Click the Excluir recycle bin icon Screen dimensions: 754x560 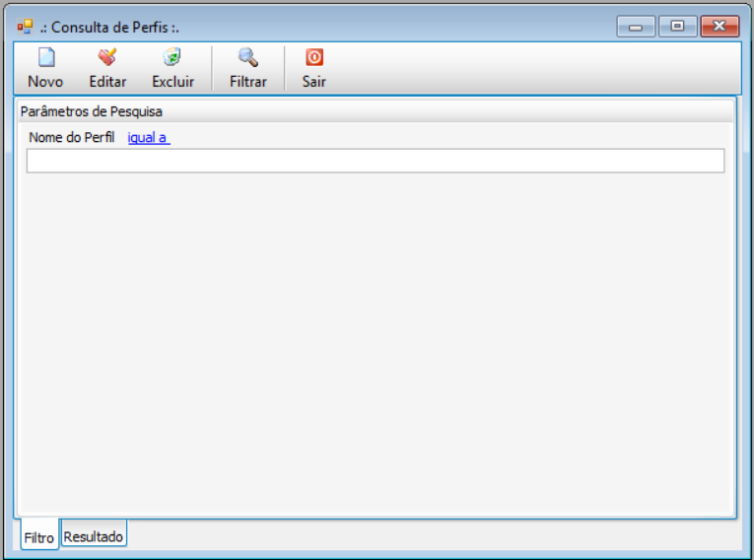172,57
